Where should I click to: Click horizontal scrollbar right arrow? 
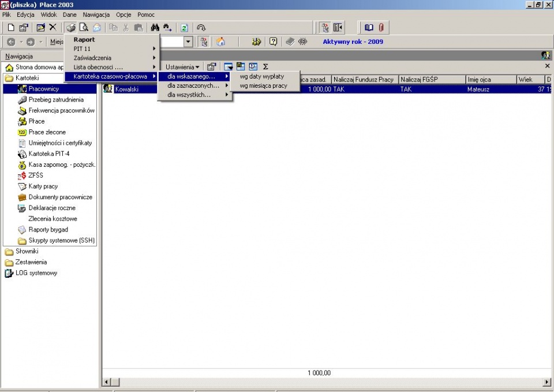(x=547, y=382)
